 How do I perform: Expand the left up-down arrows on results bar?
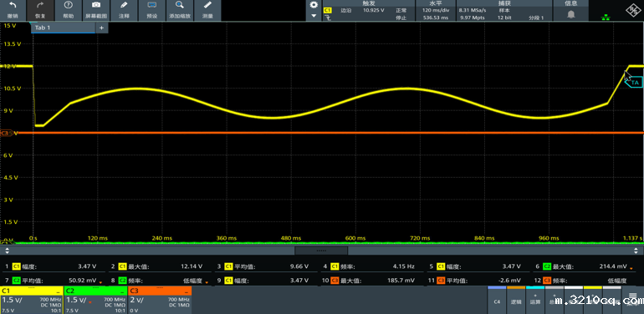7,251
